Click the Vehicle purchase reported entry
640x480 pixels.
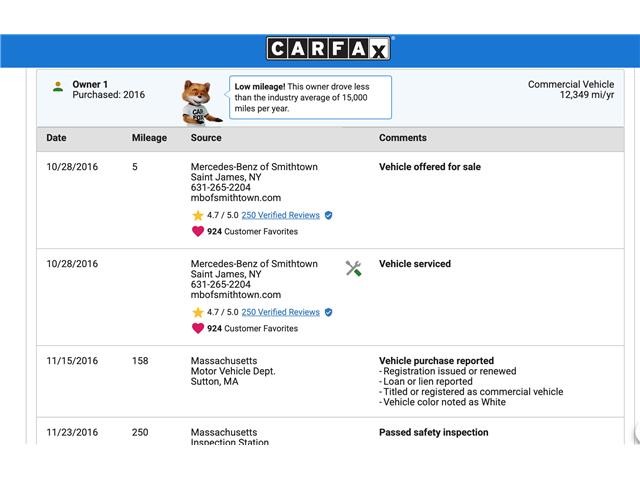tap(436, 361)
